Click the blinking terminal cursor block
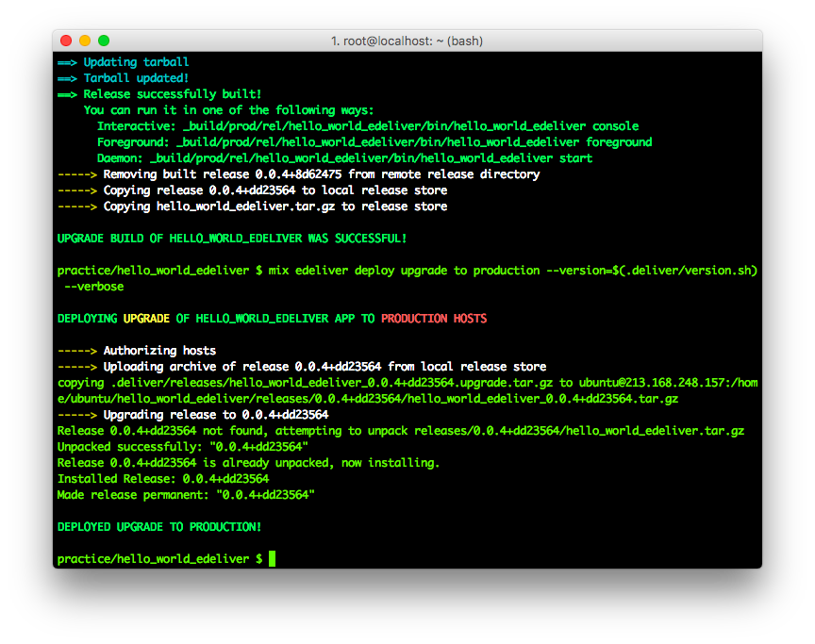Image resolution: width=815 pixels, height=644 pixels. click(x=271, y=558)
